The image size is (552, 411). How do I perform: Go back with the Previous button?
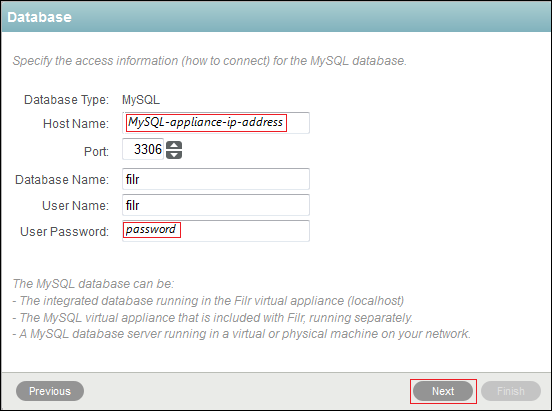[50, 391]
